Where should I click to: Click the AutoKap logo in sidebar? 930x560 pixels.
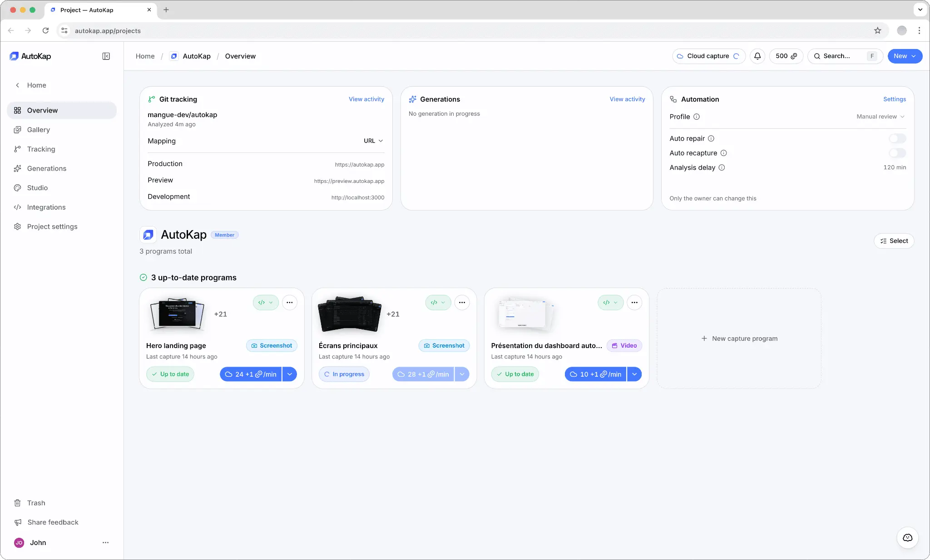point(30,56)
